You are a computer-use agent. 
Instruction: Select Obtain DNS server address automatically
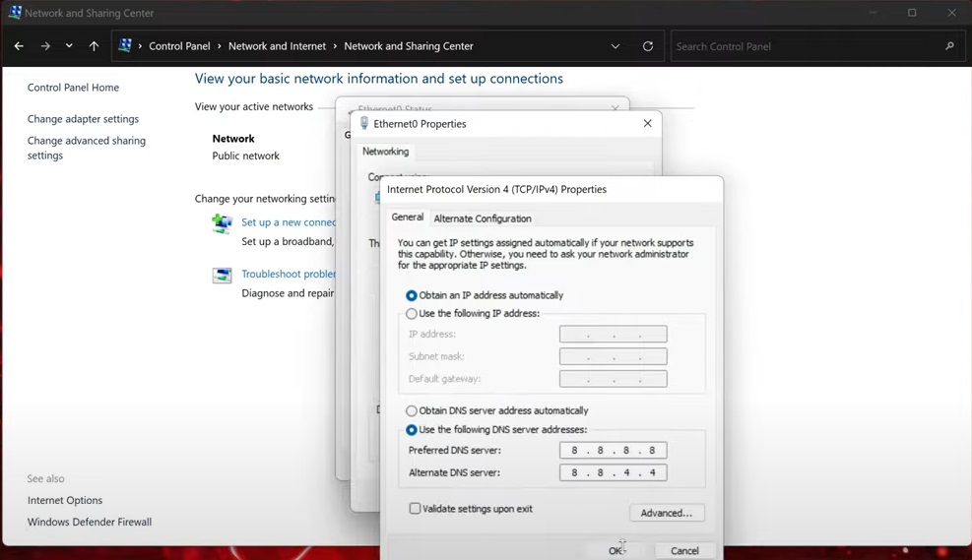(x=496, y=410)
